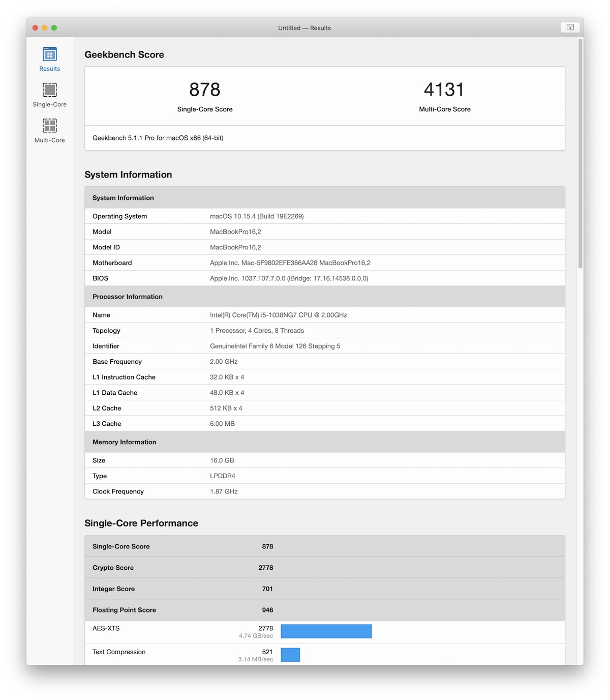Click the 878 single-core score number

tap(205, 90)
